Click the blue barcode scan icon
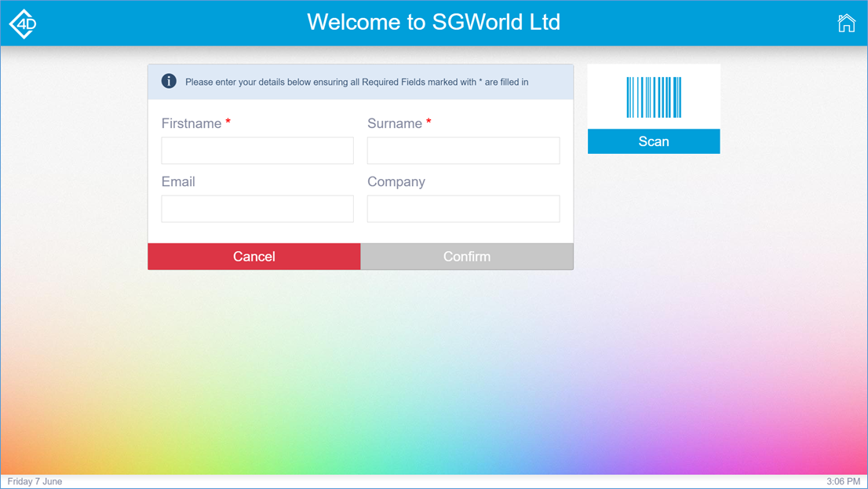868x489 pixels. tap(654, 97)
